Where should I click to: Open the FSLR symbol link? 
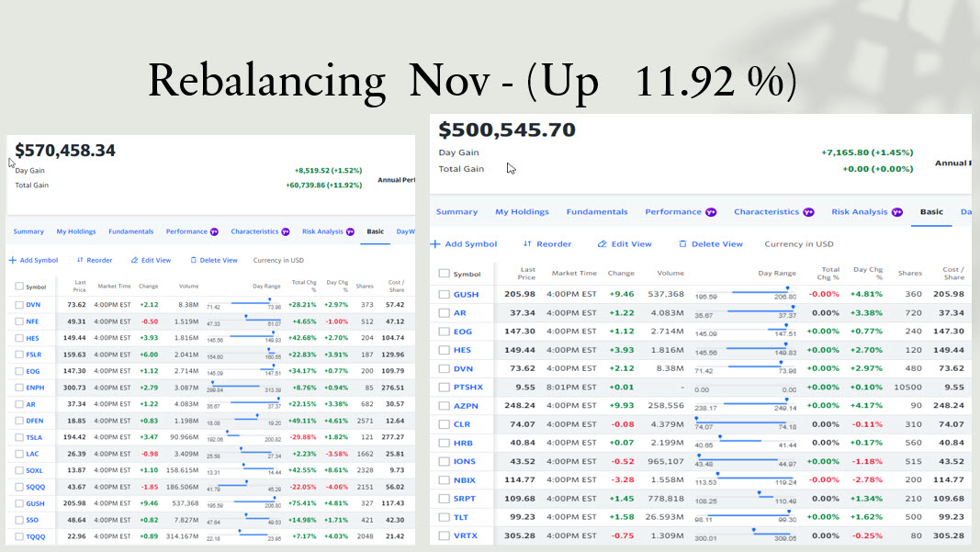34,355
